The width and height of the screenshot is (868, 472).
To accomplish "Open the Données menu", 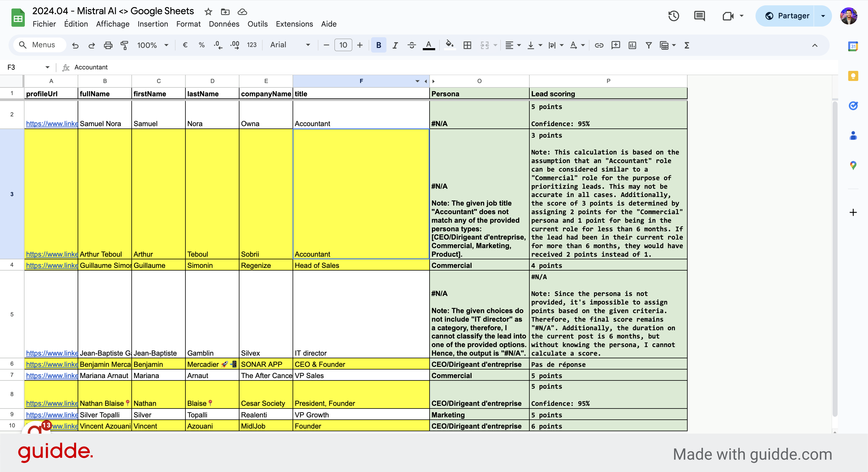I will tap(224, 24).
